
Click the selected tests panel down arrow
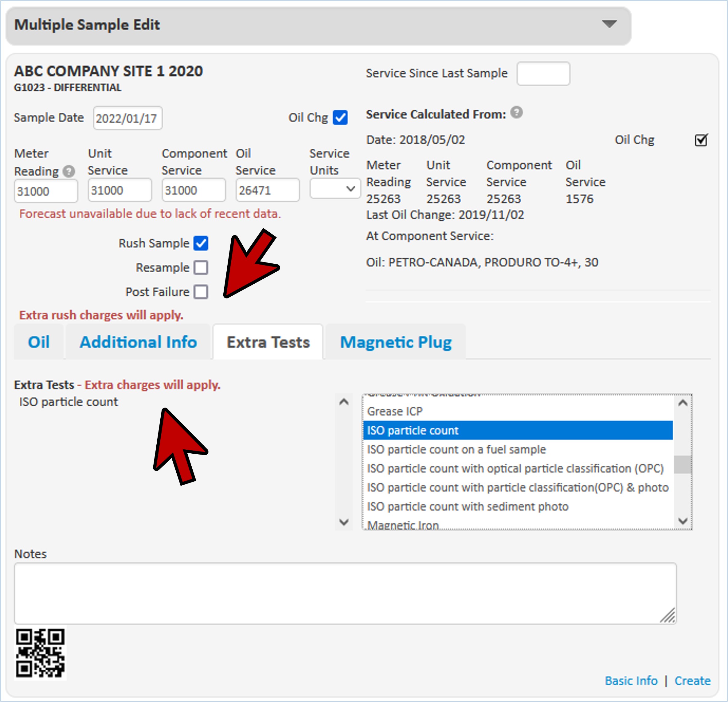coord(344,522)
